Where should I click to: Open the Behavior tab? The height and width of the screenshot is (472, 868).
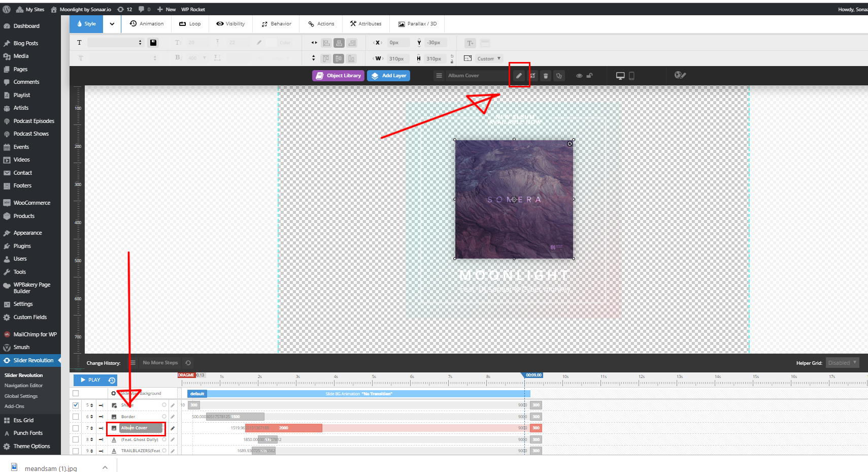[276, 24]
